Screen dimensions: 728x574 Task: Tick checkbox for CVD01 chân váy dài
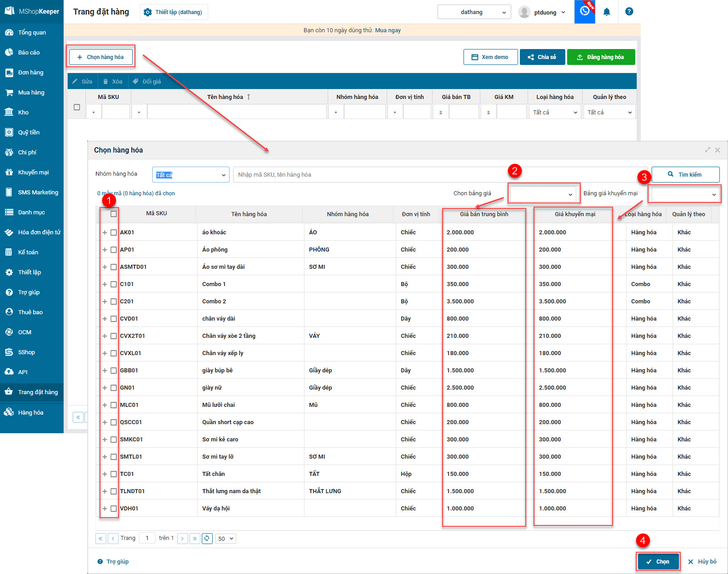(x=114, y=319)
